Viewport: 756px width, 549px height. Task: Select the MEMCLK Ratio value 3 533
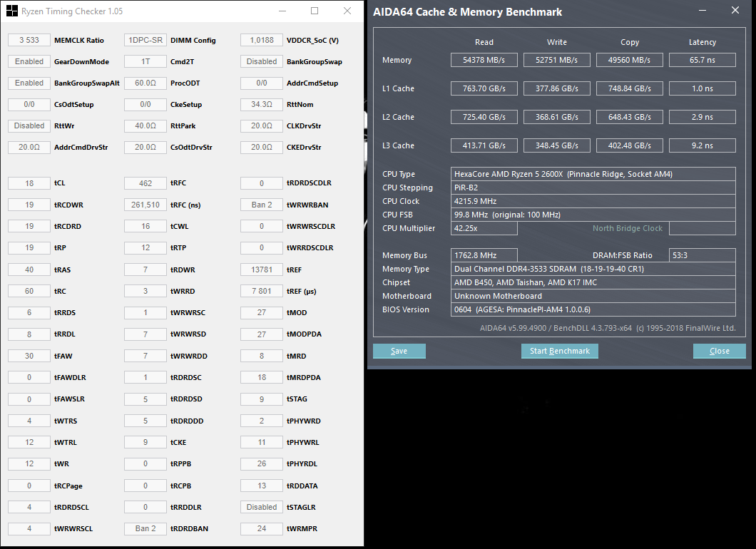[x=29, y=40]
